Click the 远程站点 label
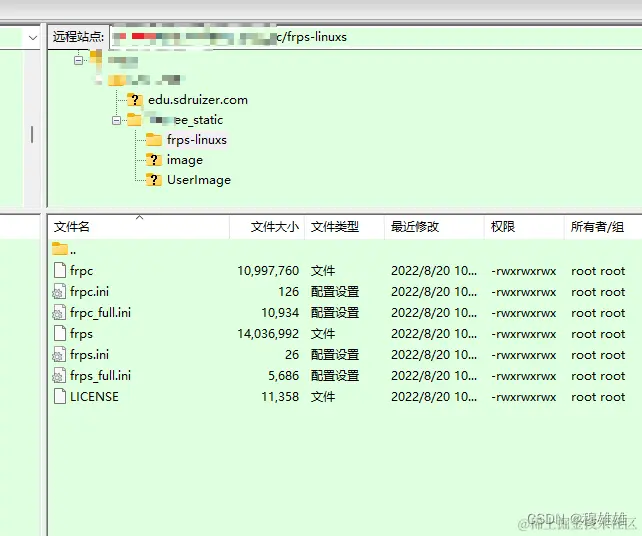This screenshot has height=536, width=642. (x=79, y=37)
